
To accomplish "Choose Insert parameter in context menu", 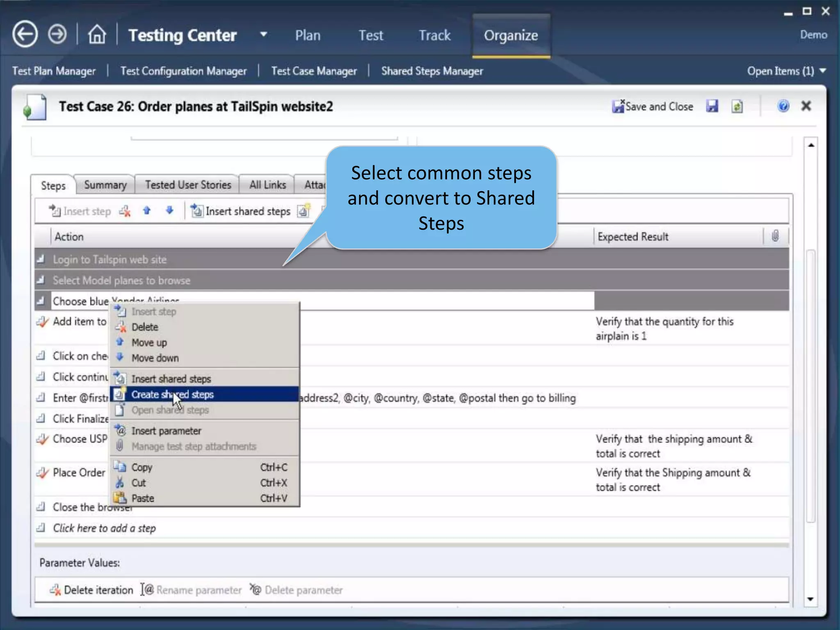I will pos(205,431).
